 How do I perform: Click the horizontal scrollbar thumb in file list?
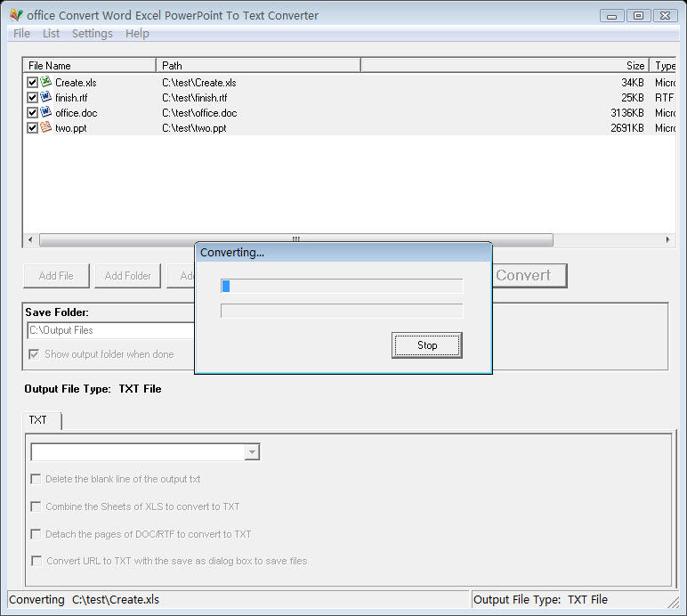tap(296, 239)
